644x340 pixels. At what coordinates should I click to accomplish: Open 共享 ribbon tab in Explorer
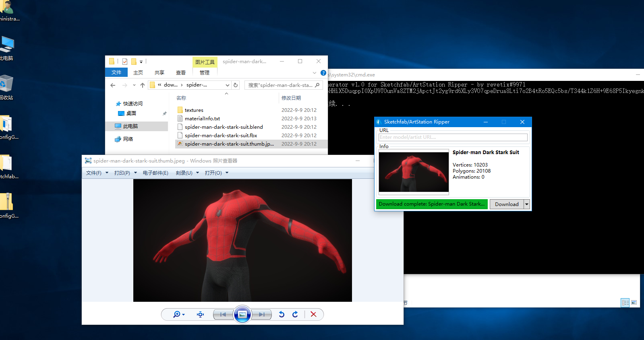pos(159,73)
